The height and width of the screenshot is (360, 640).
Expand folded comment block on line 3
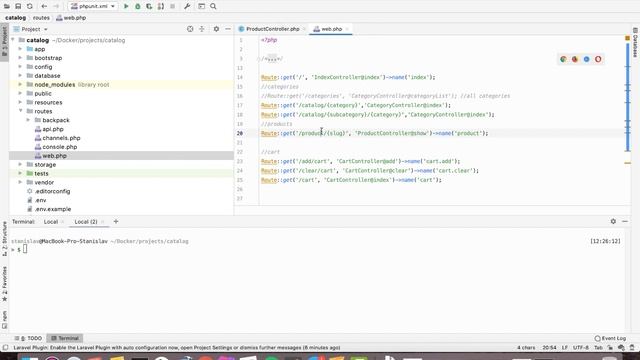(x=272, y=59)
